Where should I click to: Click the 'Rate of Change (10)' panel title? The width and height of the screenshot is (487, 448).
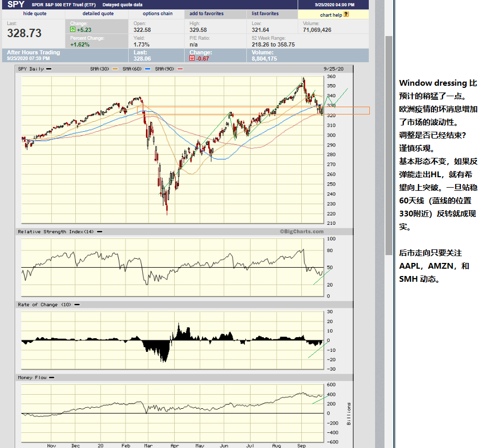[44, 305]
